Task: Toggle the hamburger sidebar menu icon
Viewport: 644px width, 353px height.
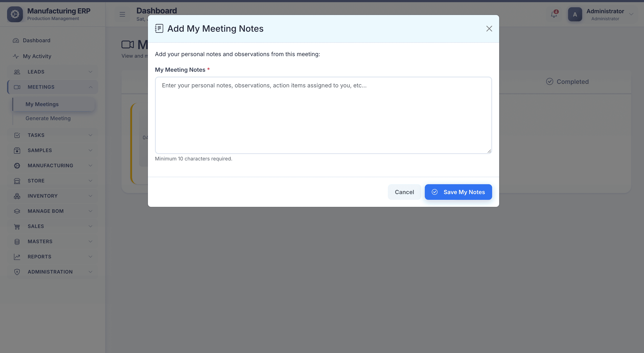Action: point(122,14)
